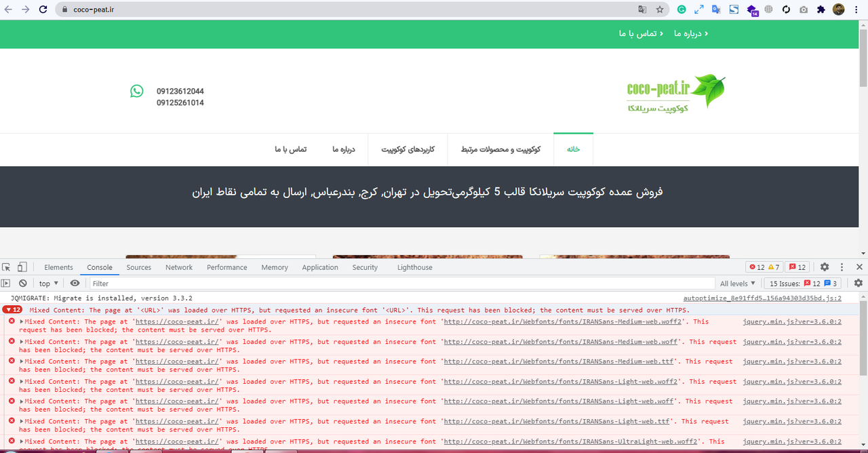Activate the inspect element picker icon
The height and width of the screenshot is (453, 868).
pyautogui.click(x=7, y=267)
